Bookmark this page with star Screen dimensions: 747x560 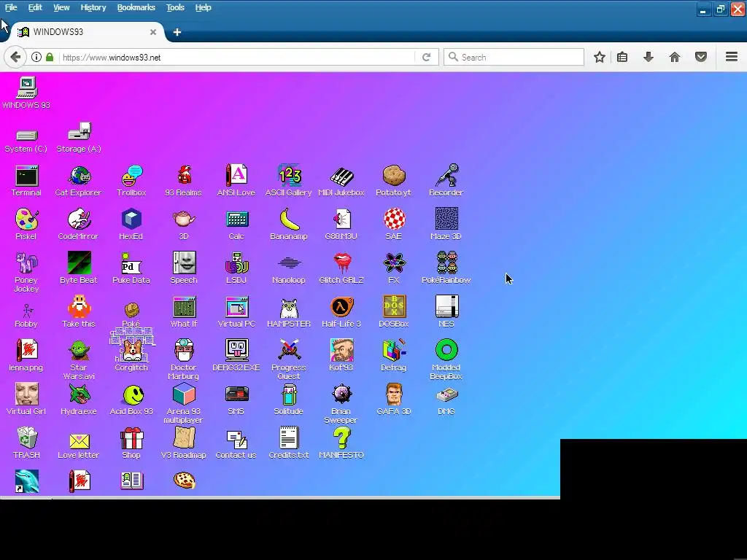[600, 57]
